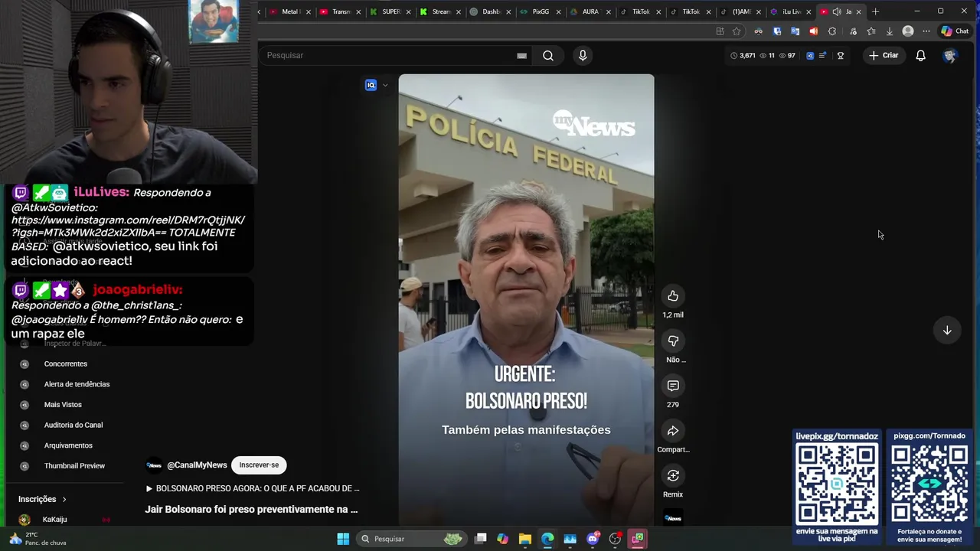Image resolution: width=980 pixels, height=551 pixels.
Task: Dislike the Short video
Action: [x=673, y=341]
